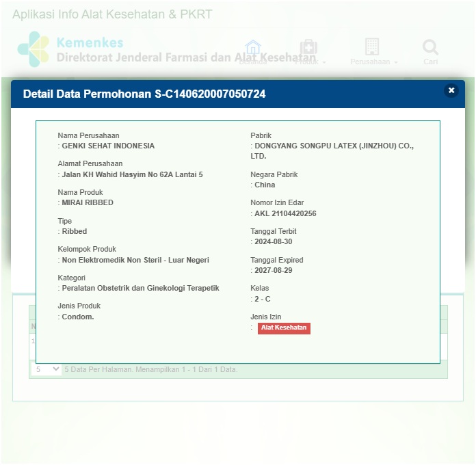Viewport: 476px width, 465px height.
Task: Select the DONGYANG SONGPU LATEX factory name
Action: [x=332, y=151]
